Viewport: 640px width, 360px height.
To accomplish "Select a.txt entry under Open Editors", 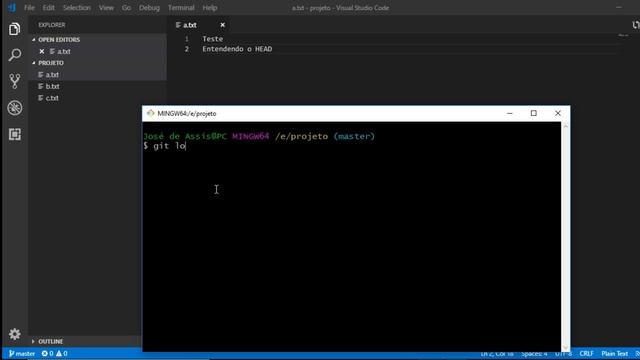I will (98, 51).
